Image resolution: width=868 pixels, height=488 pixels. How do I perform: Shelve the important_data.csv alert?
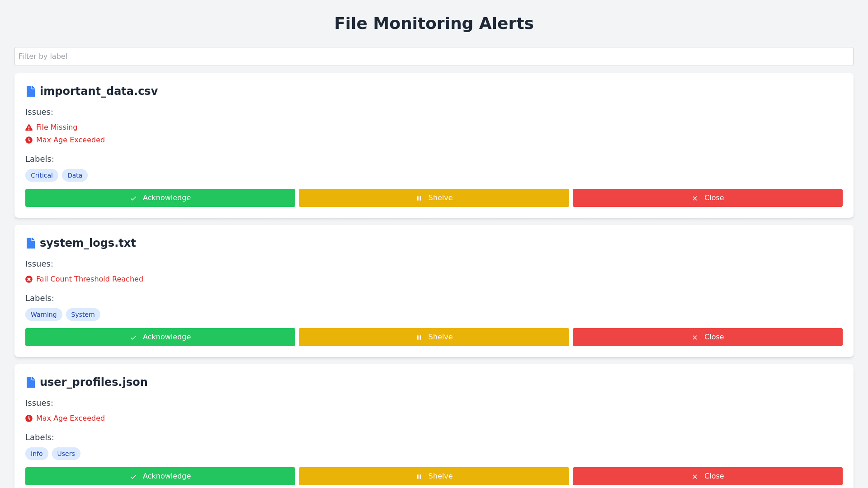434,198
